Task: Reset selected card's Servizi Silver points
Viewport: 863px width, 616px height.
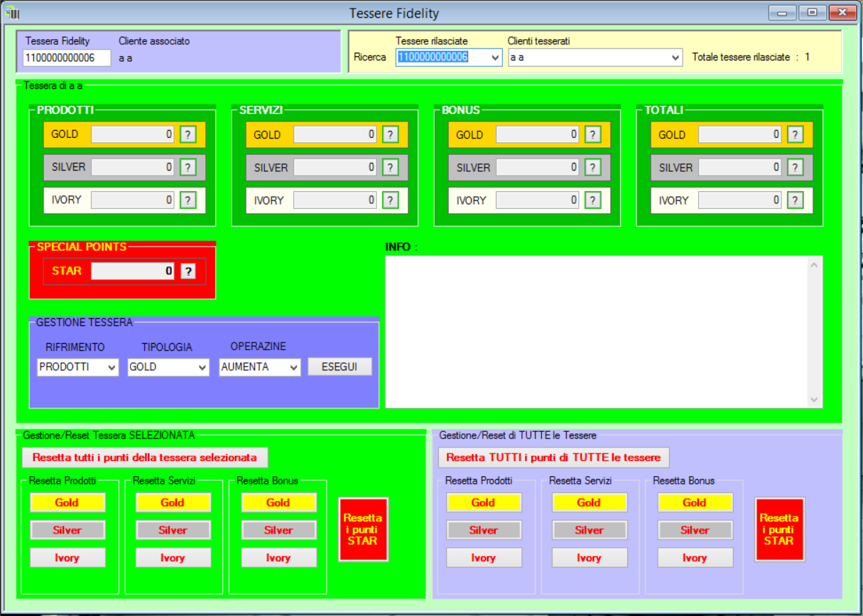Action: coord(173,530)
